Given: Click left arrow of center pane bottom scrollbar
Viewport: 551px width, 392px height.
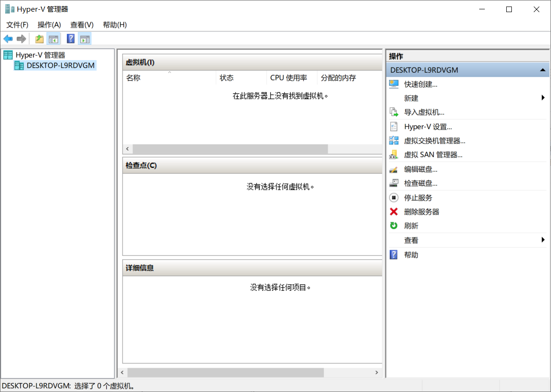Looking at the screenshot, I should (122, 372).
